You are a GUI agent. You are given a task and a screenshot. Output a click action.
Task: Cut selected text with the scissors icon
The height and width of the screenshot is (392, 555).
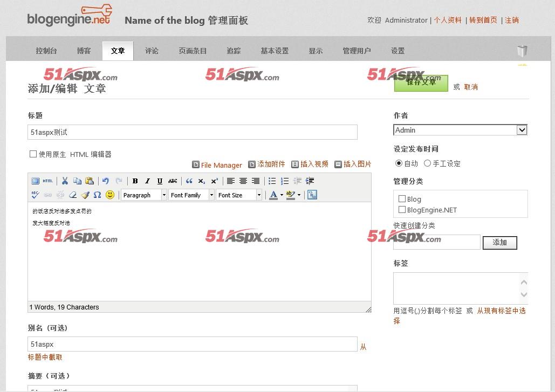[x=65, y=181]
